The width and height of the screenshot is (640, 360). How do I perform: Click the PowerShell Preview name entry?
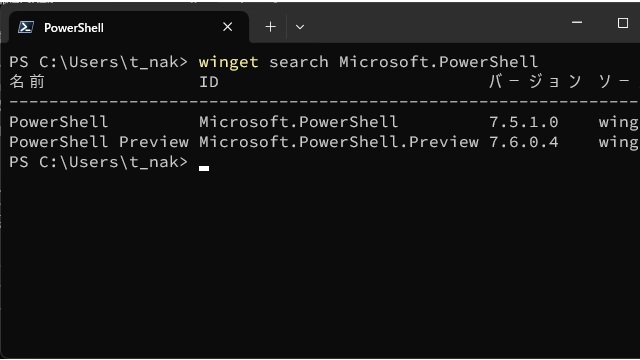coord(99,142)
